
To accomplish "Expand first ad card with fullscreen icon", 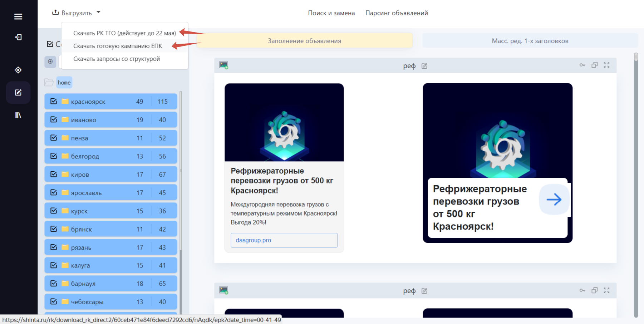I will tap(607, 65).
